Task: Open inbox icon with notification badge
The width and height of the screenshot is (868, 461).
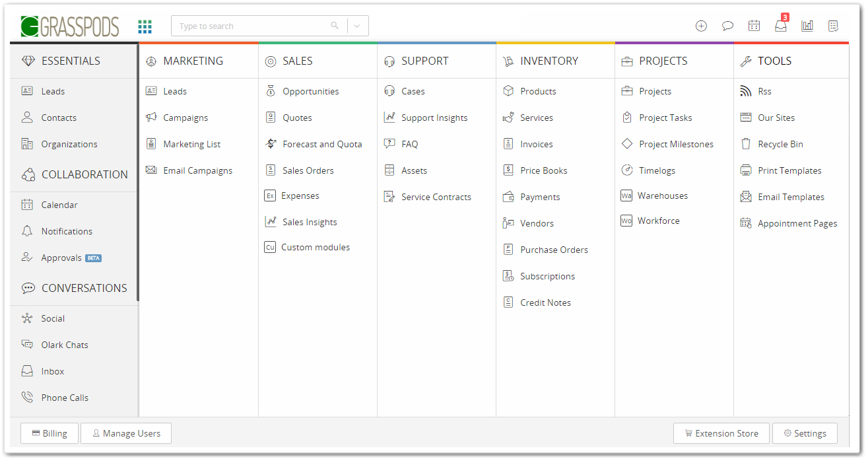Action: tap(781, 26)
